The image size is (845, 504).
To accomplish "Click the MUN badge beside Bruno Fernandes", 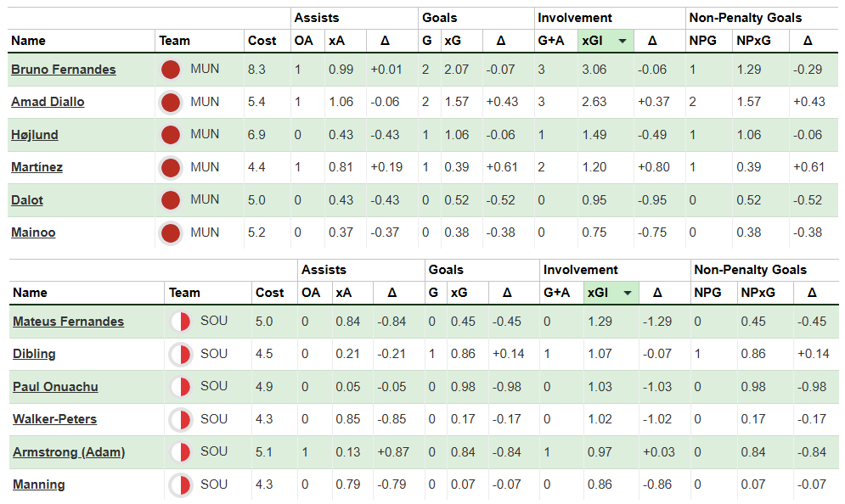I will tap(170, 70).
